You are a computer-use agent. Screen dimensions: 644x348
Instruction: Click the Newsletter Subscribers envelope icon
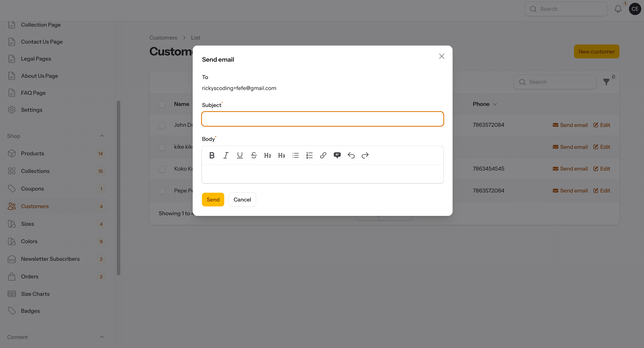coord(12,259)
